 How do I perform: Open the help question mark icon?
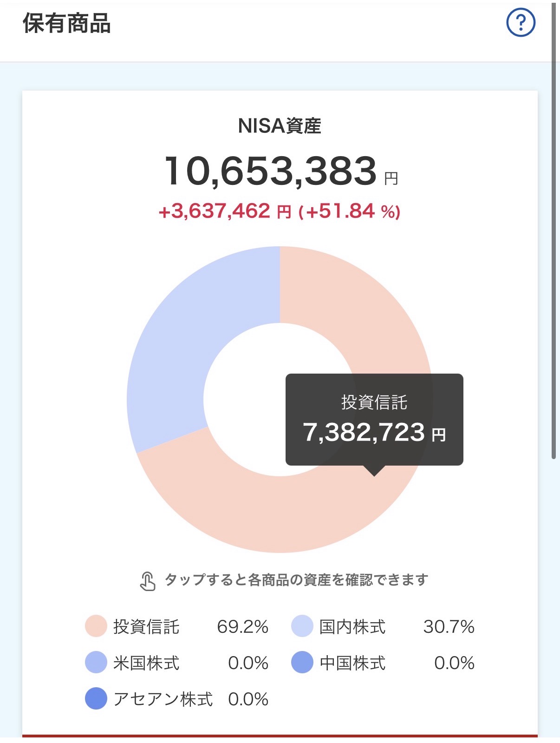pos(521,22)
